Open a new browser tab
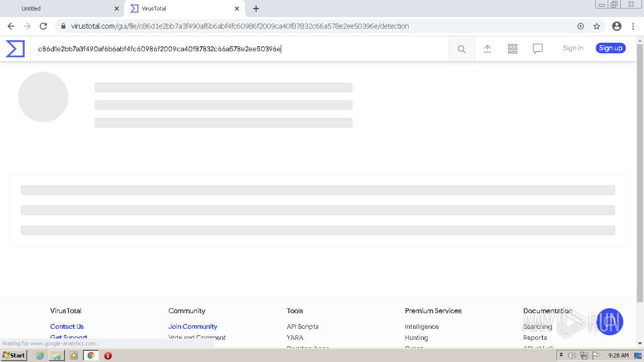This screenshot has height=362, width=644. pyautogui.click(x=256, y=9)
